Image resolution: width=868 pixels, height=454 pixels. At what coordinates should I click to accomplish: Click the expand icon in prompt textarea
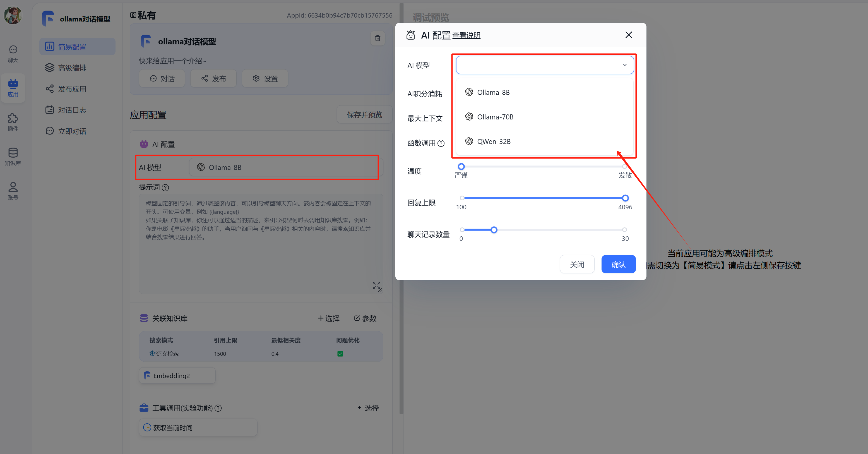coord(376,285)
